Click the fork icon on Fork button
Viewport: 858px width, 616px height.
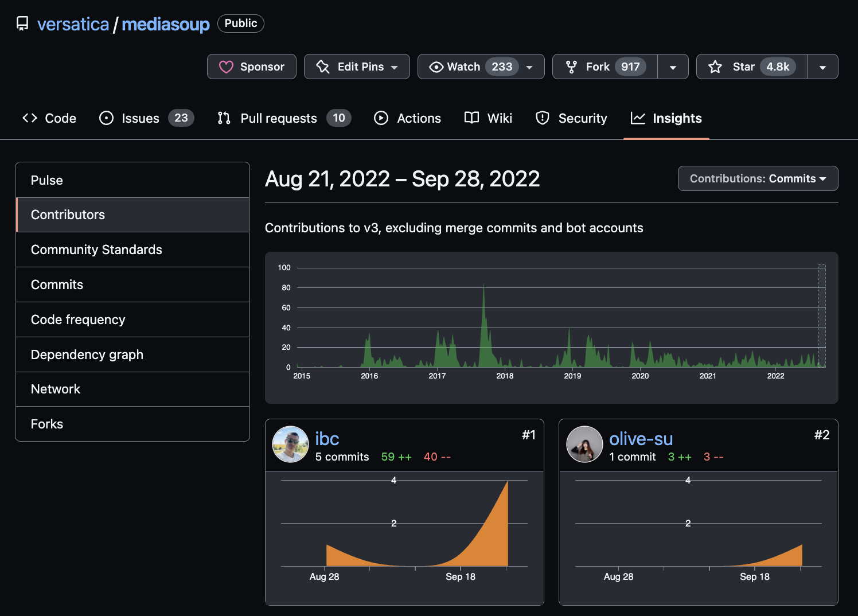click(571, 67)
